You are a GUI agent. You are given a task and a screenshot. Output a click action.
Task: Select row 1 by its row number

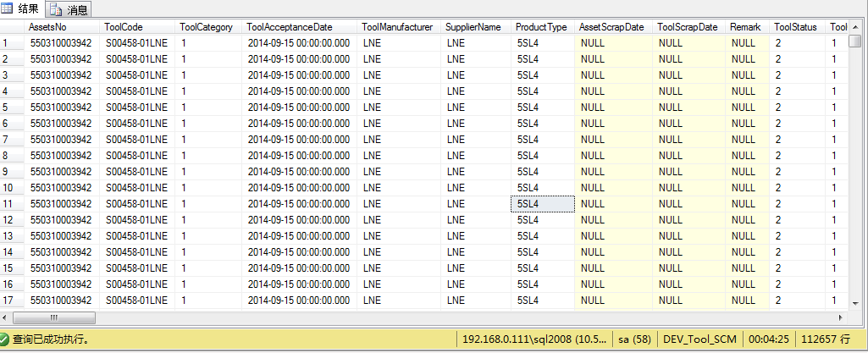tap(12, 43)
